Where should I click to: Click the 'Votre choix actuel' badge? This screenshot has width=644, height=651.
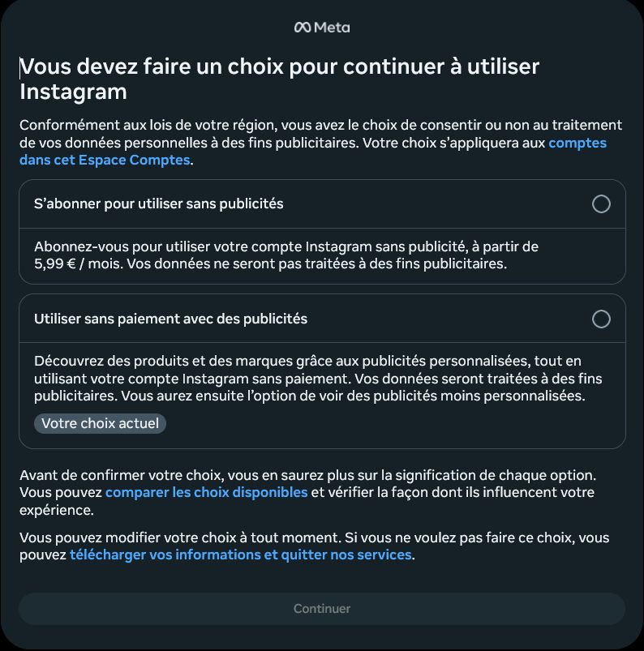point(99,423)
